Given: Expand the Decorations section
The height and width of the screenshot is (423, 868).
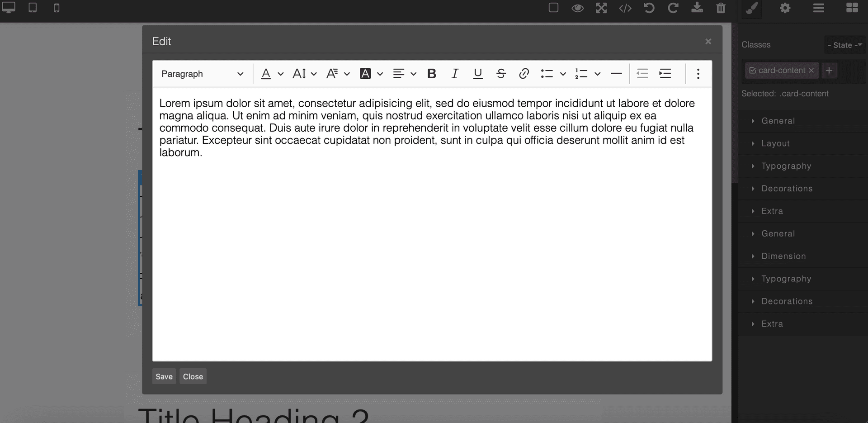Looking at the screenshot, I should [787, 188].
